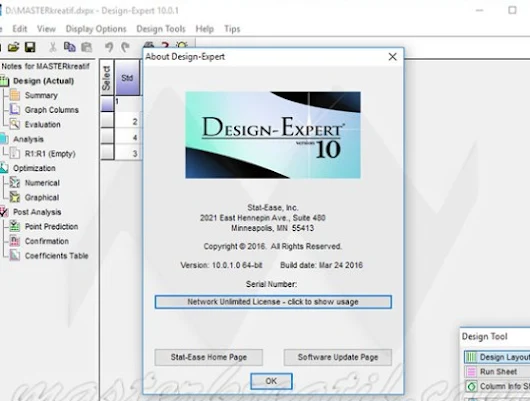Viewport: 530px width, 401px height.
Task: Click the Design (Actual) grid icon
Action: tap(4, 81)
